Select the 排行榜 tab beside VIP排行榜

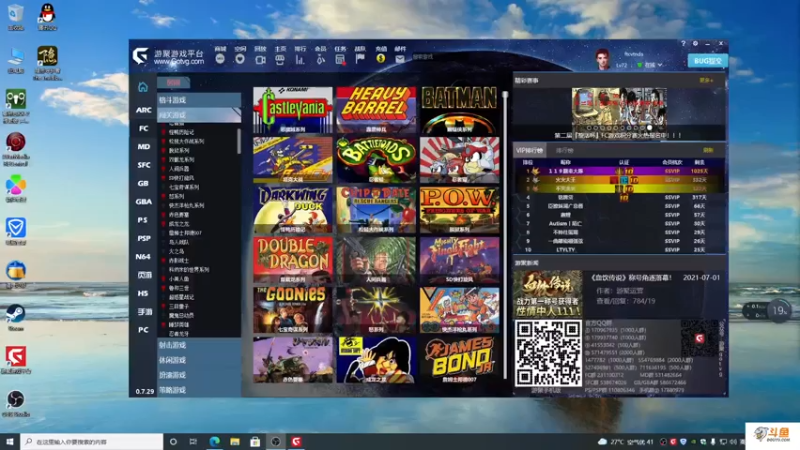tap(564, 151)
